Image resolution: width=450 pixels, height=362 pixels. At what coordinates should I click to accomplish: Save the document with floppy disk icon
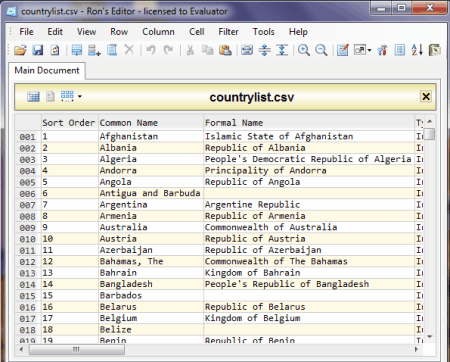pos(38,50)
